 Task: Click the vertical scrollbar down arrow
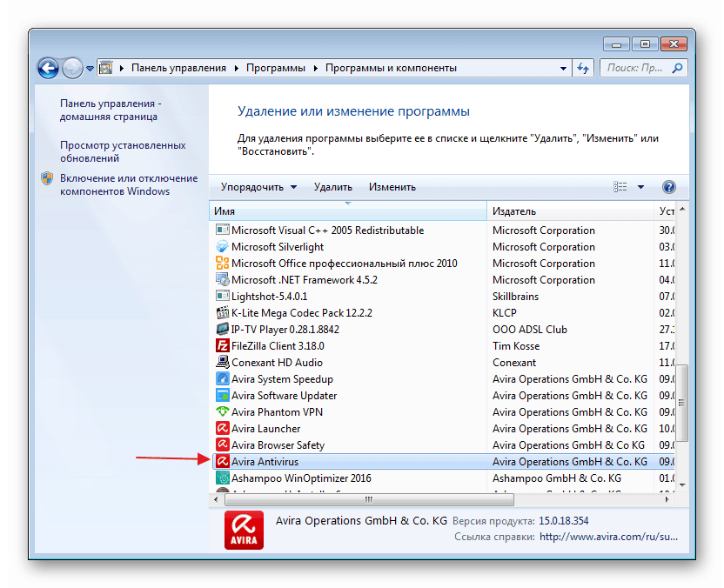point(682,484)
